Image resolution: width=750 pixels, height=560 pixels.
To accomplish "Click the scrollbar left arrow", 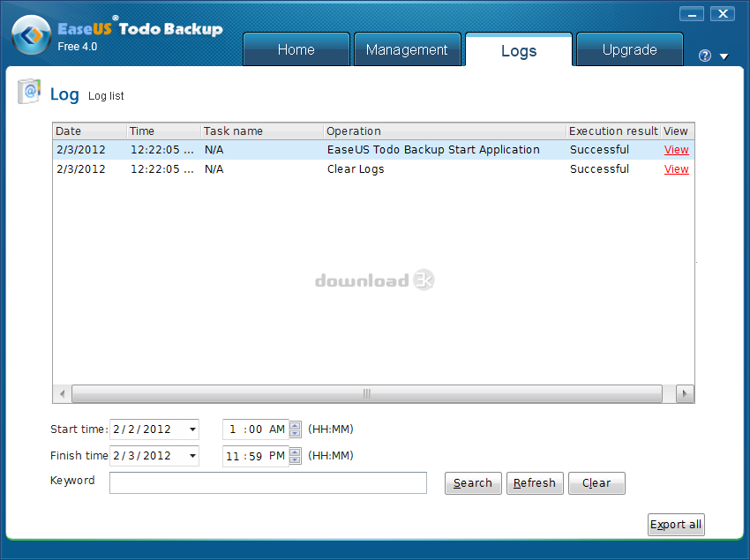I will pos(61,393).
